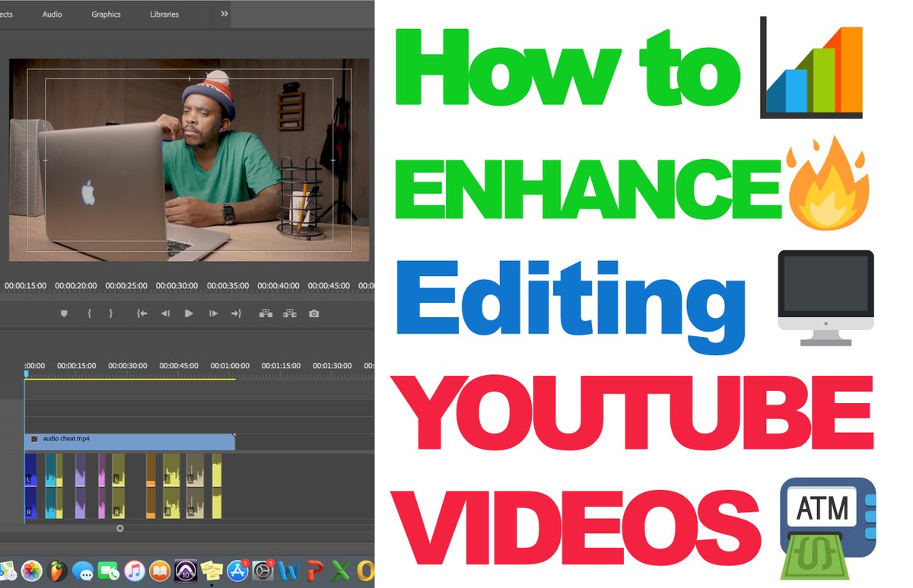
Task: Click the desktop computer emoji
Action: [826, 297]
